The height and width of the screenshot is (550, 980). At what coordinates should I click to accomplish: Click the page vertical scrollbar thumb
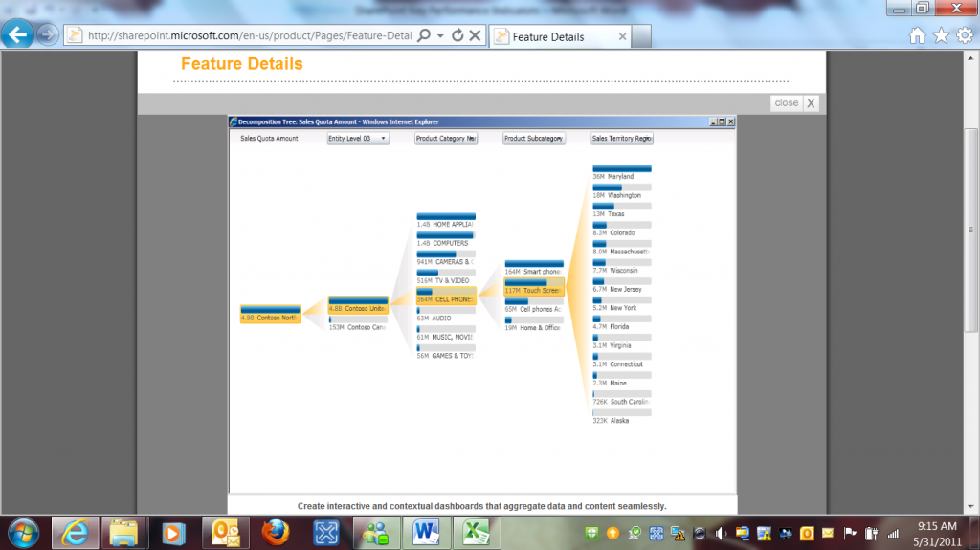[x=970, y=230]
